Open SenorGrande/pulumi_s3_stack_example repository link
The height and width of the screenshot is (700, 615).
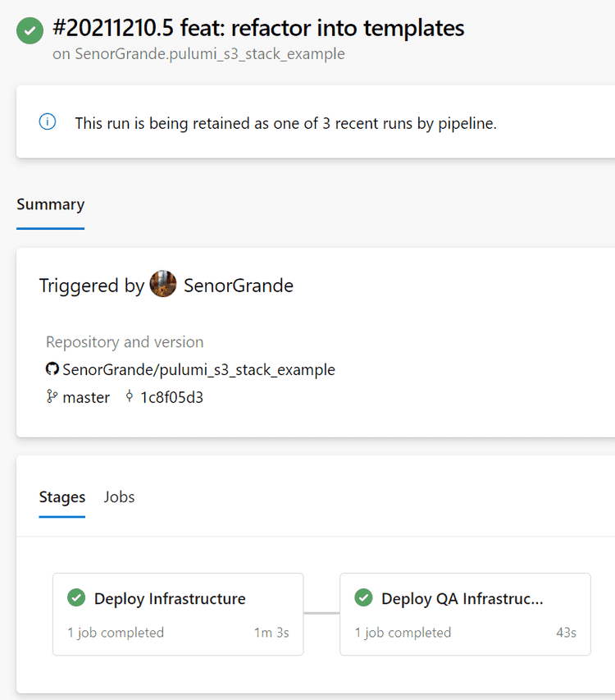click(198, 369)
